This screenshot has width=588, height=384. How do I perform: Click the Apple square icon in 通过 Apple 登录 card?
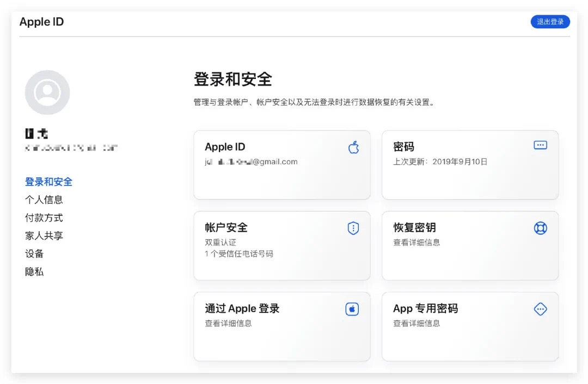(352, 309)
